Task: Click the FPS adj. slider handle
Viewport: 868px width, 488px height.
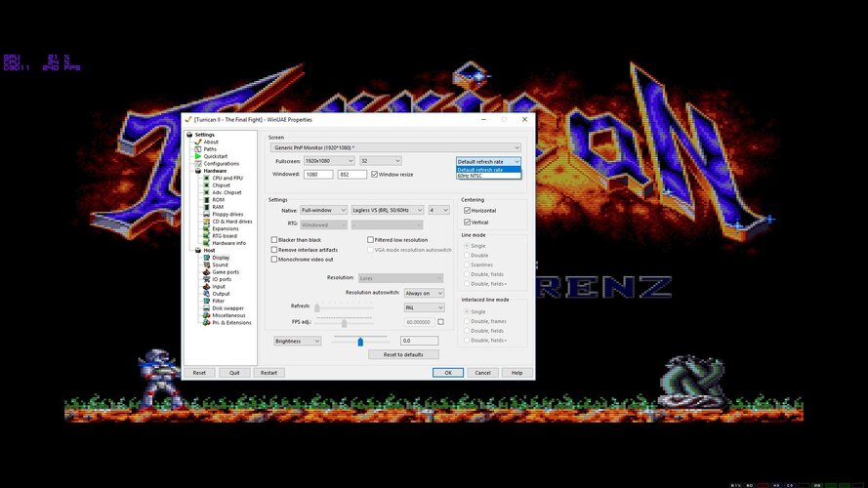Action: (x=344, y=322)
